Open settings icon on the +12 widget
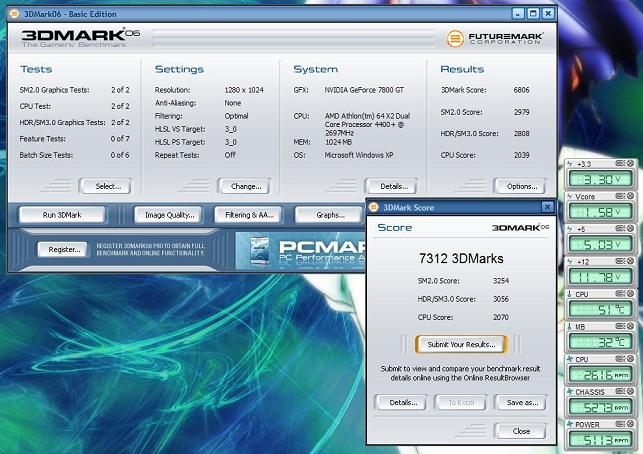The image size is (643, 454). click(621, 262)
